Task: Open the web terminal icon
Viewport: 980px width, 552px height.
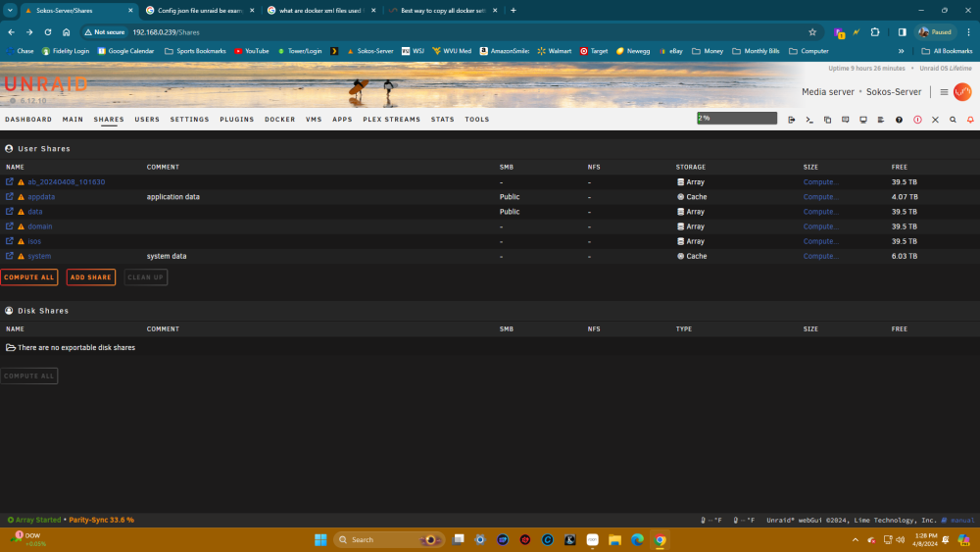Action: (809, 120)
